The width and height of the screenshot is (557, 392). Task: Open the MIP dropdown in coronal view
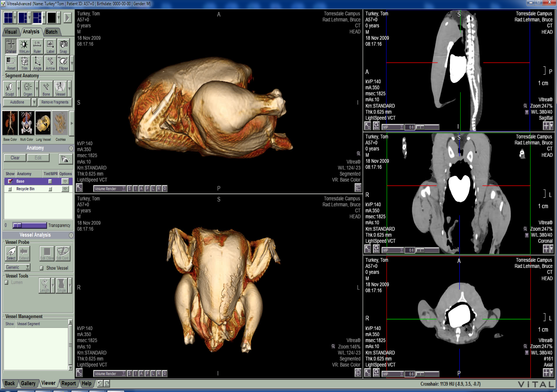[x=393, y=250]
